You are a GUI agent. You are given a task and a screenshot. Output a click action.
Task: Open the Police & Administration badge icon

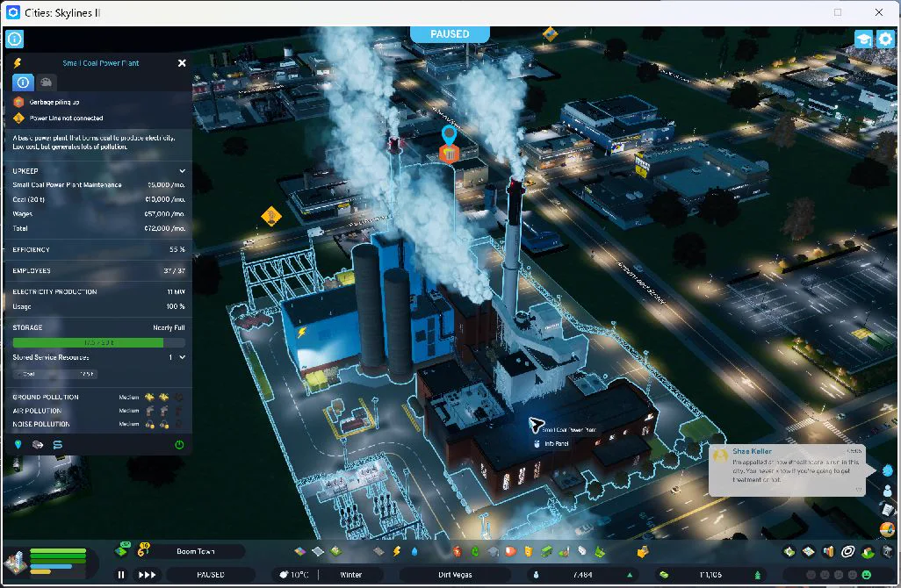[x=529, y=552]
